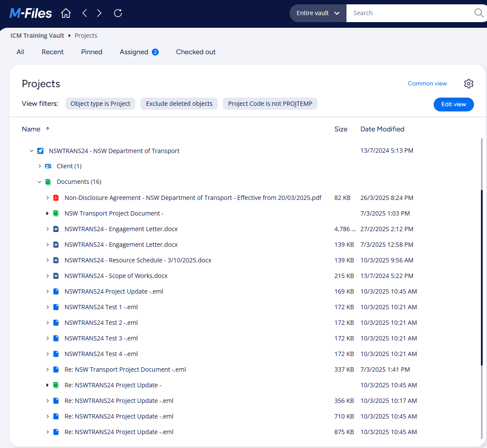Open view settings via the gear icon
Image resolution: width=487 pixels, height=448 pixels.
click(x=469, y=83)
